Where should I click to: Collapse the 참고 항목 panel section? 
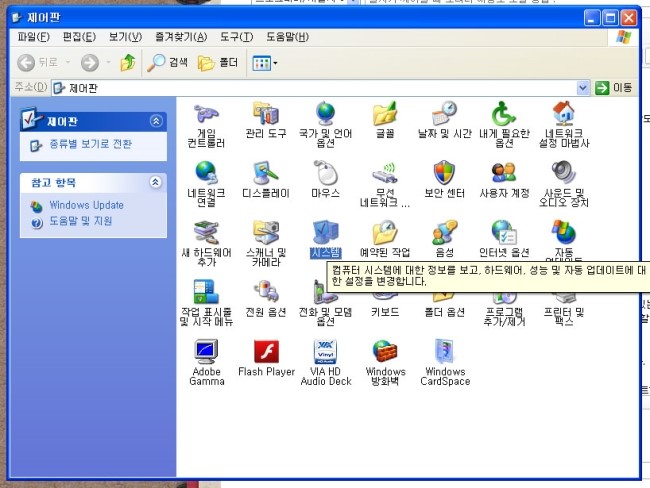pyautogui.click(x=155, y=182)
